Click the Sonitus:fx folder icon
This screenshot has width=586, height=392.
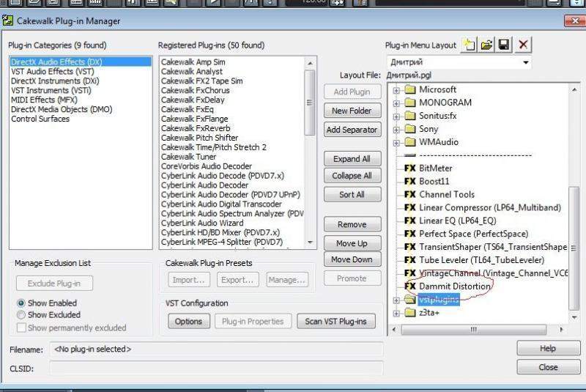click(410, 116)
